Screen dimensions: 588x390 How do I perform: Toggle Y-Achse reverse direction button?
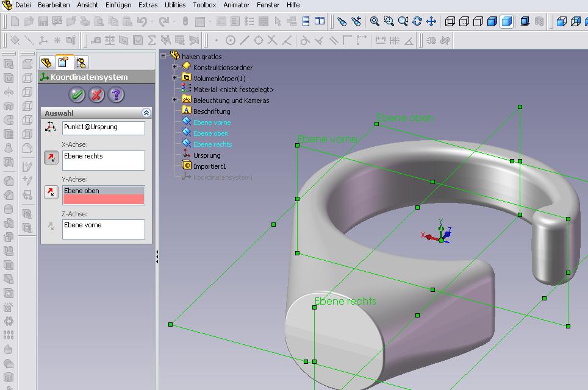52,193
